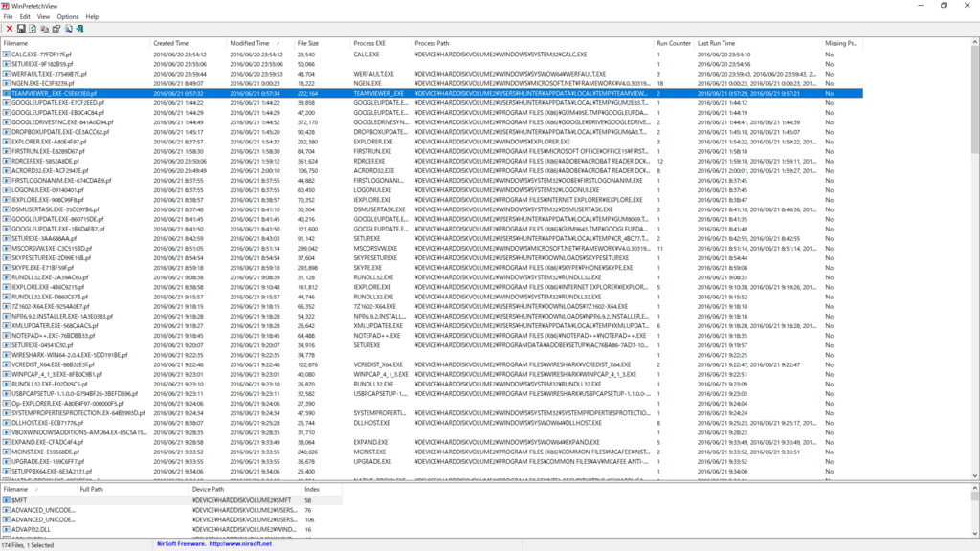Click the file icon beside LOGONUI.EXE row
The height and width of the screenshot is (551, 980).
point(7,190)
